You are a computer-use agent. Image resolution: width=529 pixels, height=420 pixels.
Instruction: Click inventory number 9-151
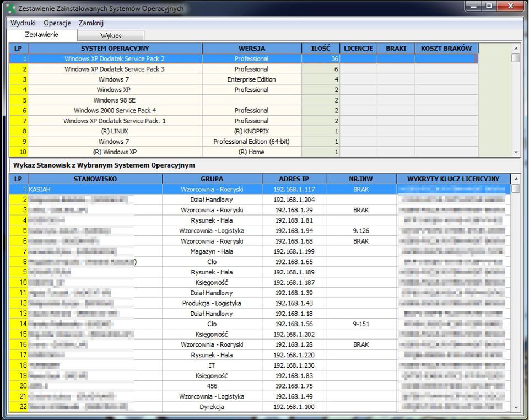pyautogui.click(x=361, y=324)
